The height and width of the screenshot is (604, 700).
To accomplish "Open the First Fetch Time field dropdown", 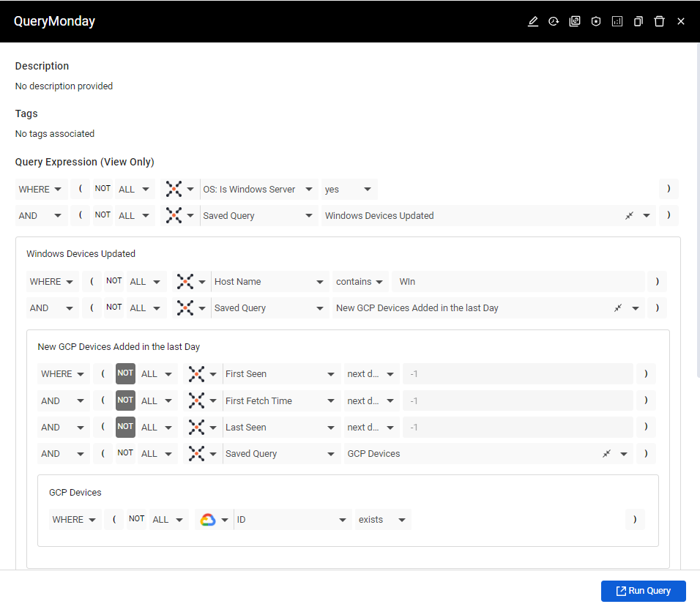I will [280, 401].
